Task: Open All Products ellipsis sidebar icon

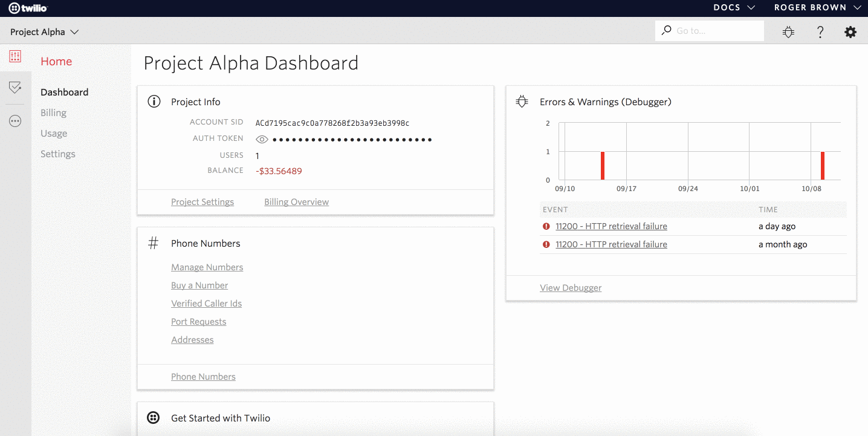Action: click(x=15, y=121)
